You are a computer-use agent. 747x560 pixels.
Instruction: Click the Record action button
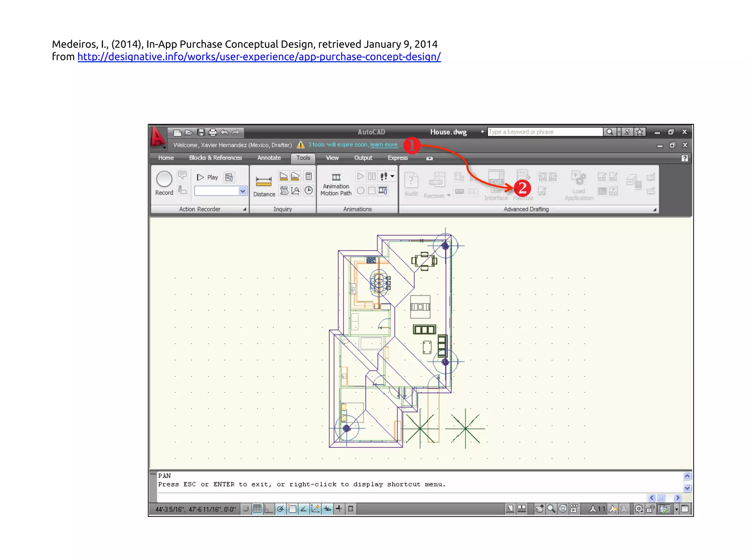pos(164,179)
